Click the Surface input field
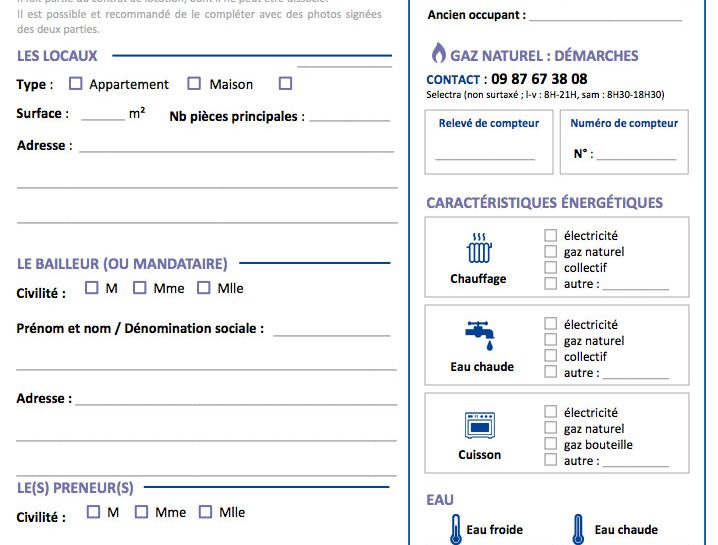The height and width of the screenshot is (545, 718). pos(102,115)
